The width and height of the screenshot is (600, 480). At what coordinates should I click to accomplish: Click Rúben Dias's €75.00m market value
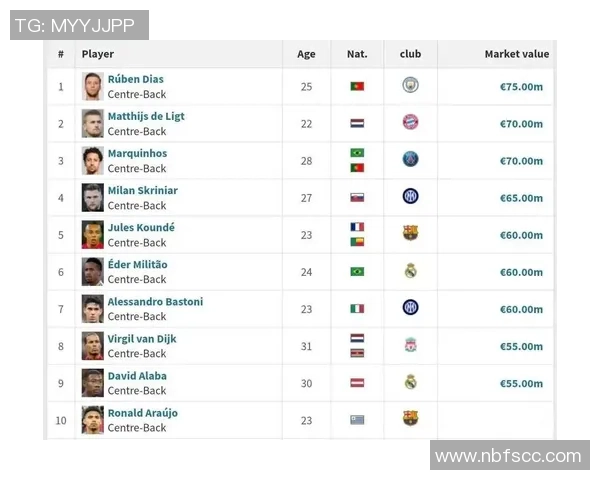[521, 87]
